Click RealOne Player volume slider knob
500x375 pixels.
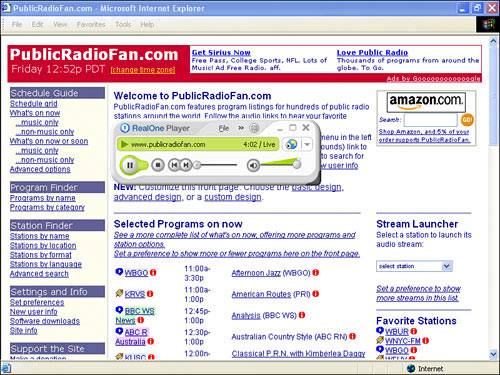tap(296, 164)
